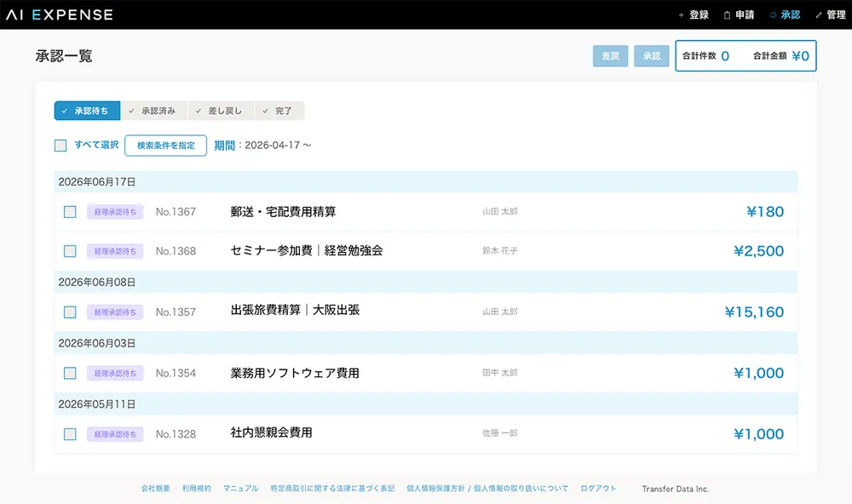Click the ログアウト link
Screen dimensions: 852x504
[598, 489]
